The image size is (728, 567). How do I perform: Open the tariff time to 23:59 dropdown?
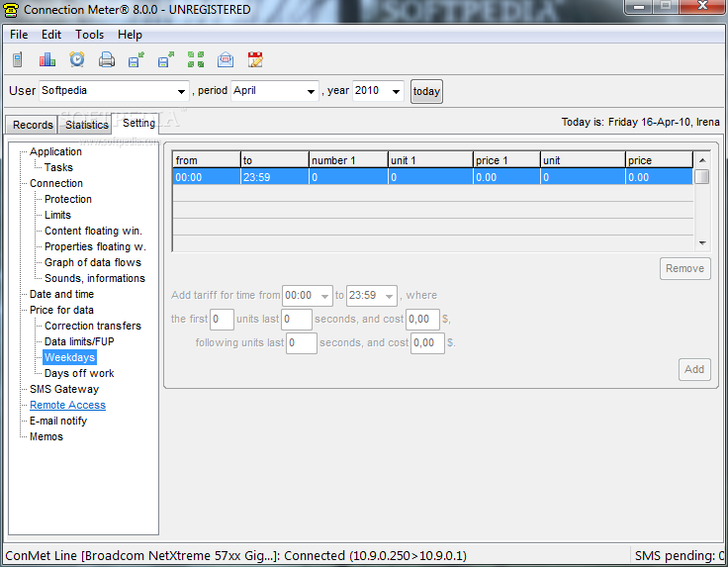(x=372, y=295)
